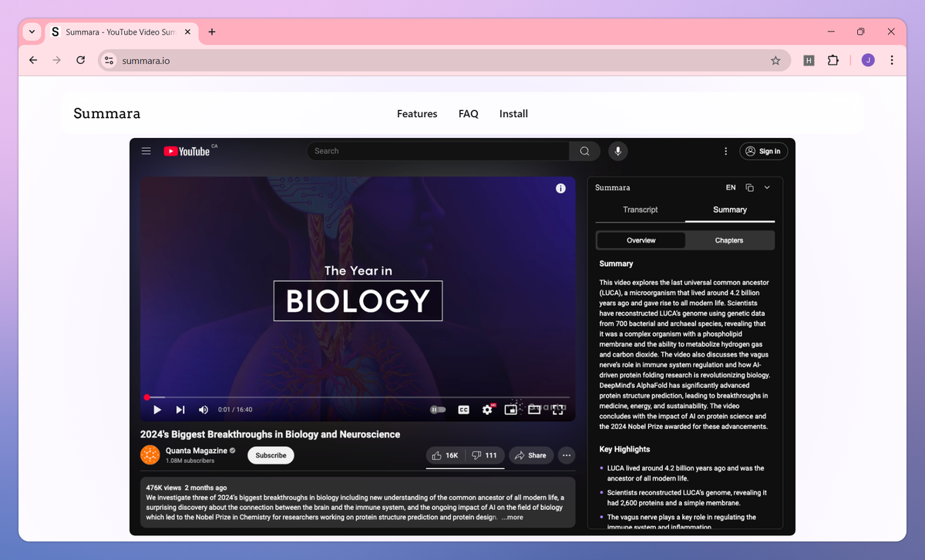Click the '476K views 2 months ago' text
The image size is (925, 560).
pyautogui.click(x=187, y=488)
